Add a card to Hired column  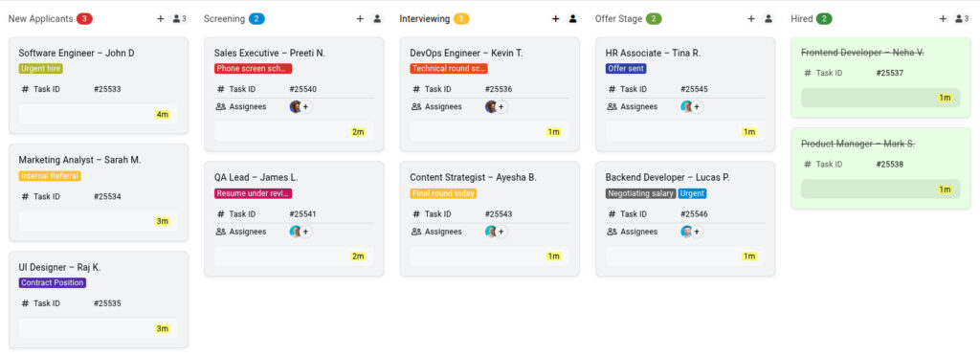(943, 19)
